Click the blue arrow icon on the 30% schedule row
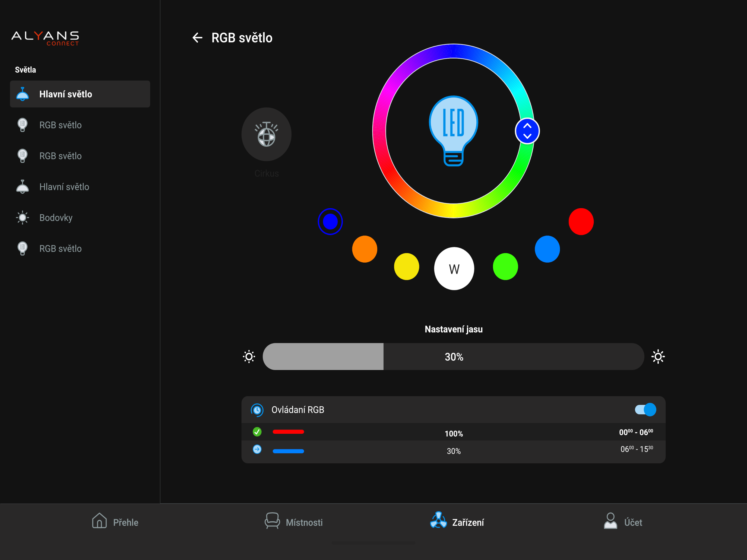 (257, 449)
